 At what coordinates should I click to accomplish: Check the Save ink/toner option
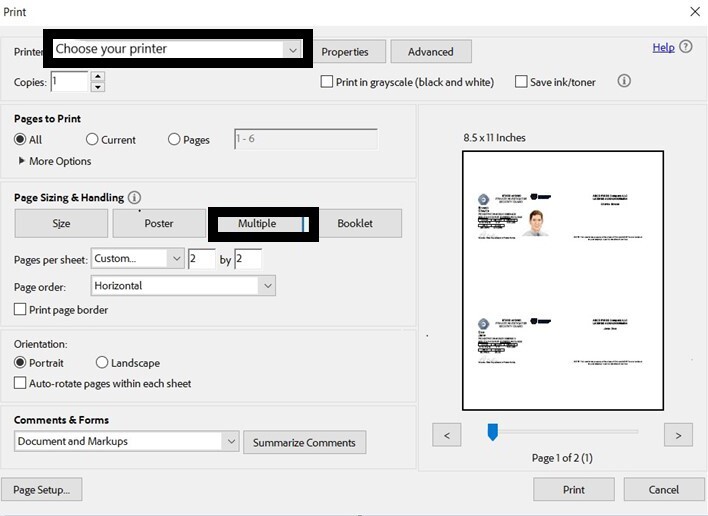(x=521, y=82)
